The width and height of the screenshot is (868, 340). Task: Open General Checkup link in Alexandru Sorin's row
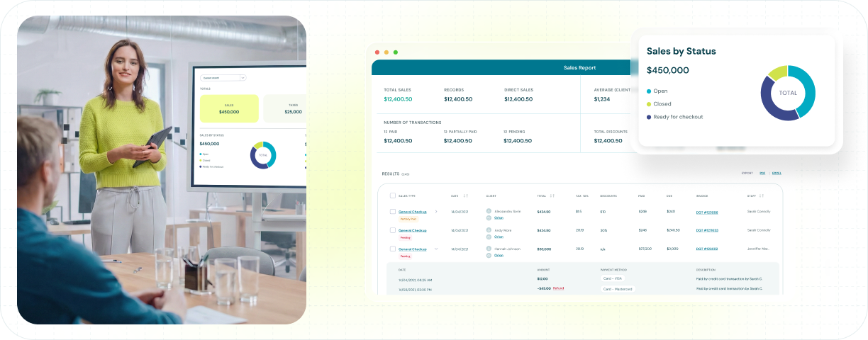(x=413, y=212)
